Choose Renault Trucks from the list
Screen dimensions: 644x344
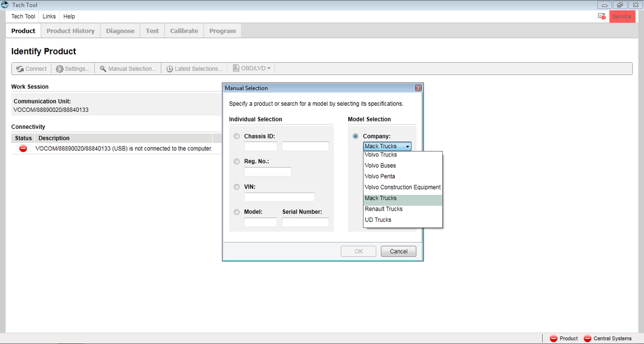point(403,209)
